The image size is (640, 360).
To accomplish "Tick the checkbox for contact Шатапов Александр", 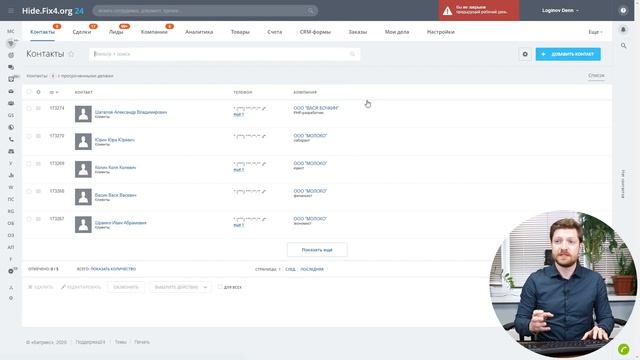I will coord(29,108).
